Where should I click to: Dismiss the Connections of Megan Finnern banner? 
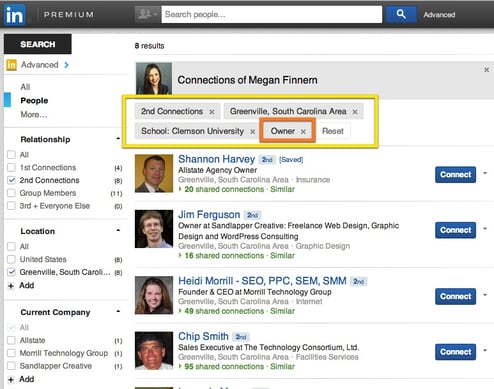[x=486, y=70]
